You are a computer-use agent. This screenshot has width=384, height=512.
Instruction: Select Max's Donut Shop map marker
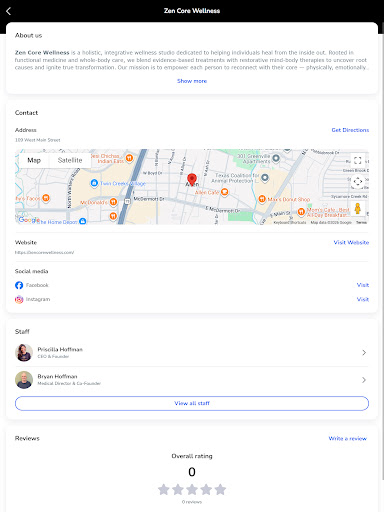(x=262, y=199)
